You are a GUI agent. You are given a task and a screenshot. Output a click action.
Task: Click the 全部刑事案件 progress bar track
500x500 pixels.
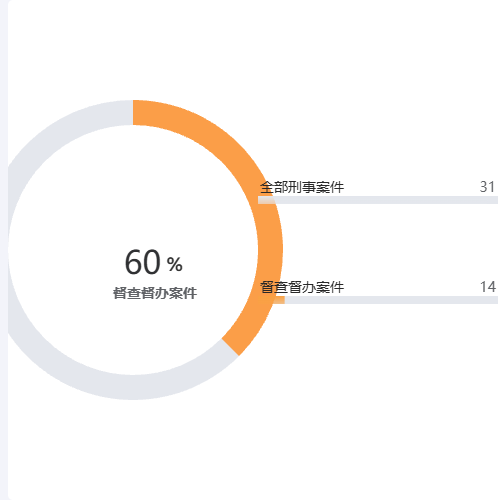378,200
